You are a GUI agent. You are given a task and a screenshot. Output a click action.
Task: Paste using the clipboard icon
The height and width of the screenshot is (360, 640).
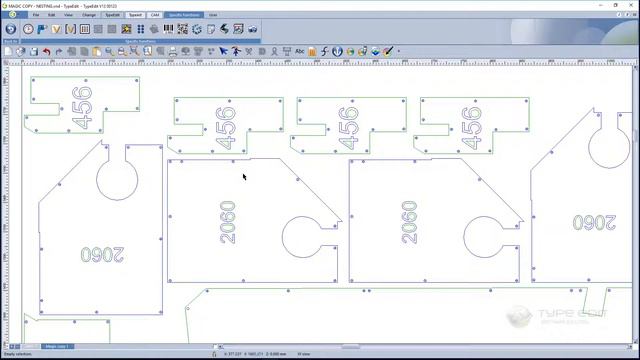click(x=97, y=51)
